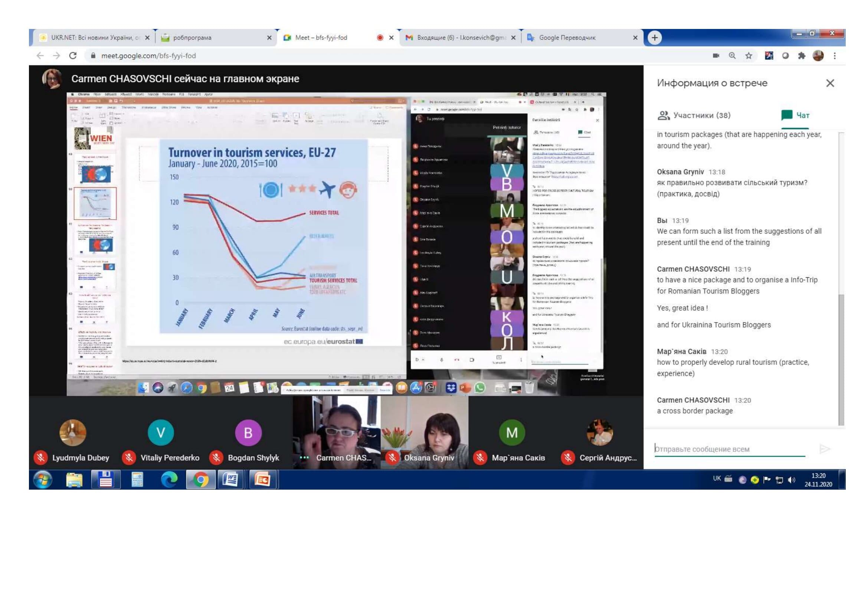
Task: Open the Chrome extensions puzzle icon
Action: (802, 56)
